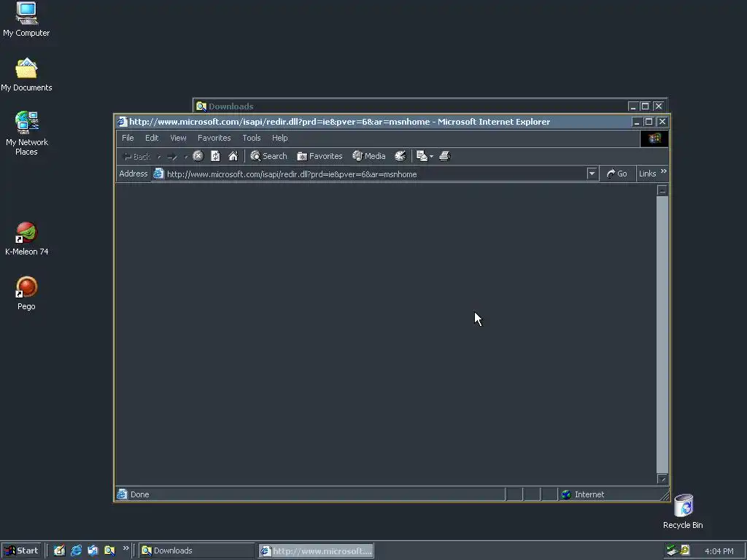The image size is (747, 560).
Task: Expand the Forward history dropdown arrow
Action: pos(186,156)
